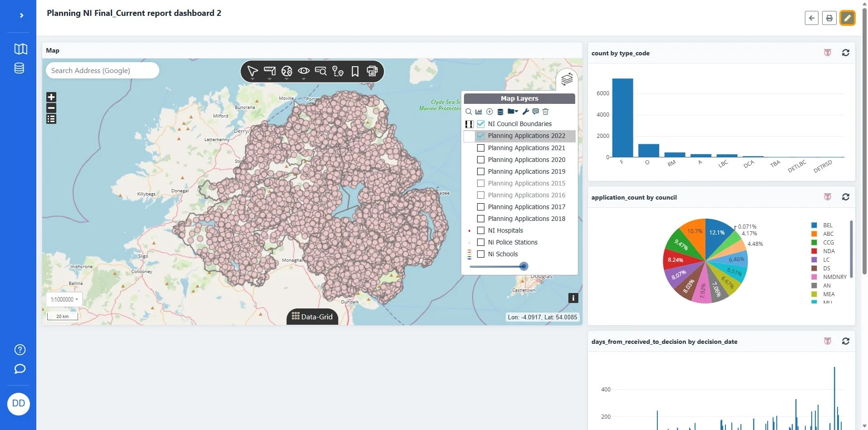Image resolution: width=868 pixels, height=430 pixels.
Task: Open the globe location tool
Action: [x=287, y=71]
